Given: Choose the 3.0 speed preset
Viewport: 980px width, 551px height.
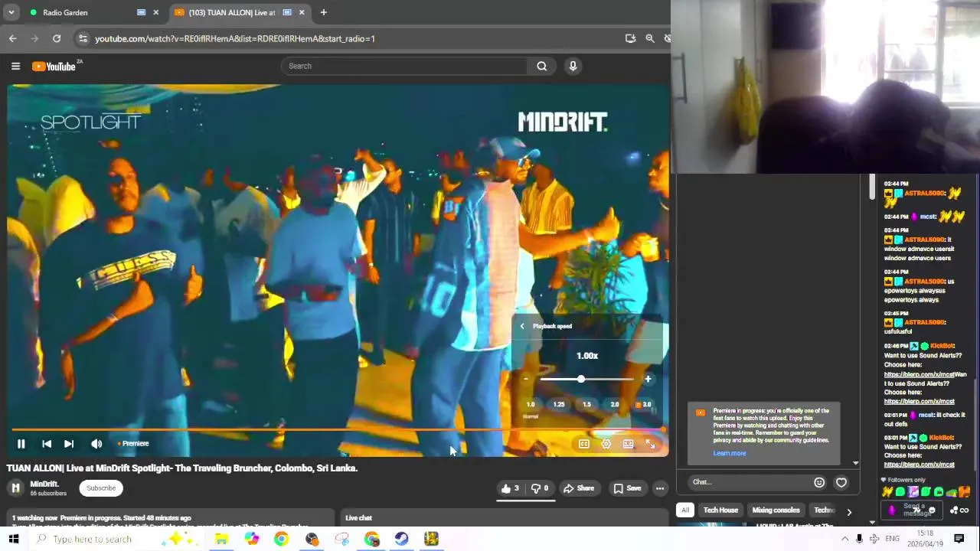Looking at the screenshot, I should point(645,405).
